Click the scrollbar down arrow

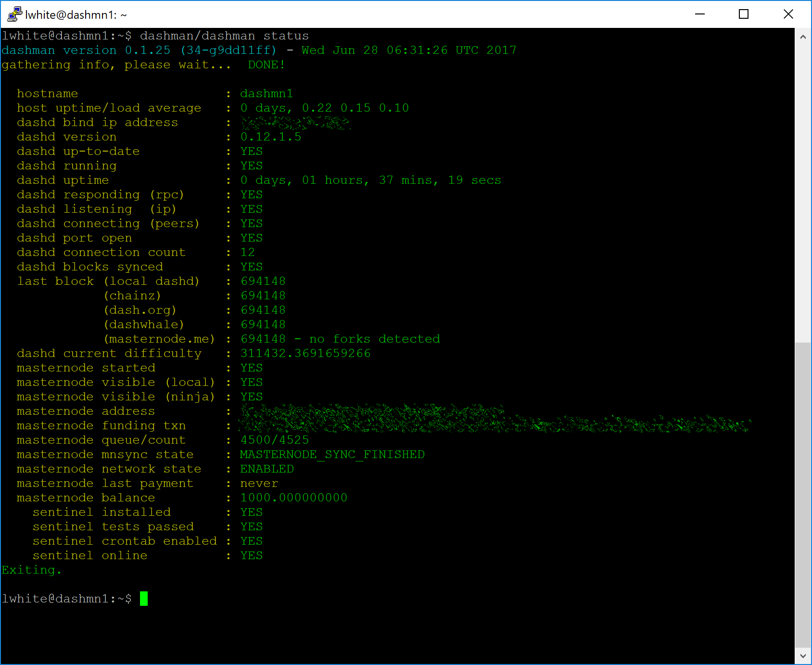tap(803, 655)
